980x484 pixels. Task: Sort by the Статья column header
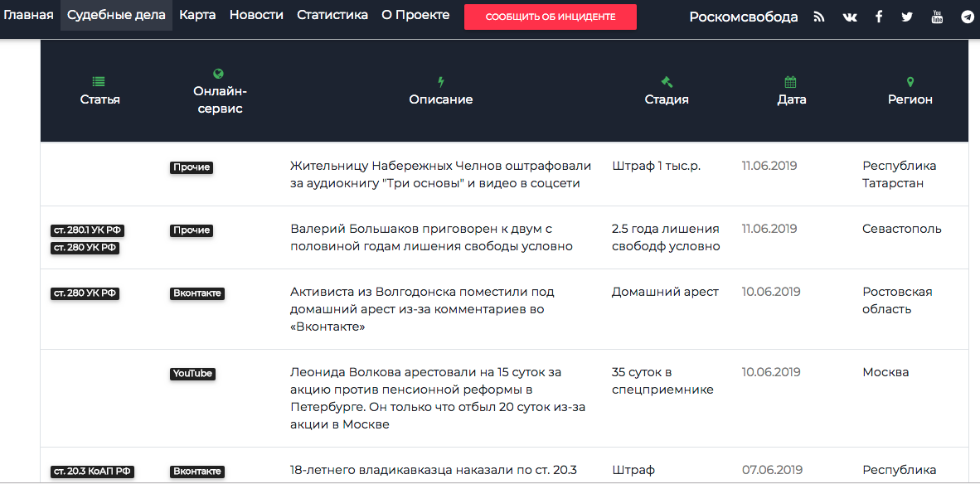[x=100, y=99]
